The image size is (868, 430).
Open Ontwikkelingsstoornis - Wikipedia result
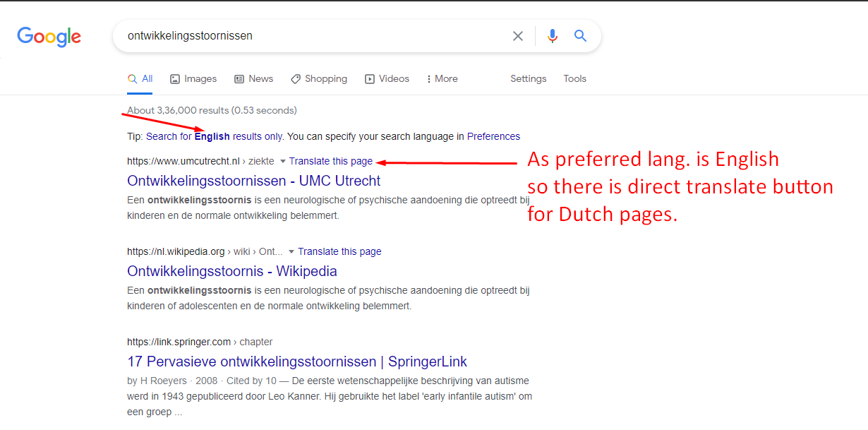pos(232,271)
